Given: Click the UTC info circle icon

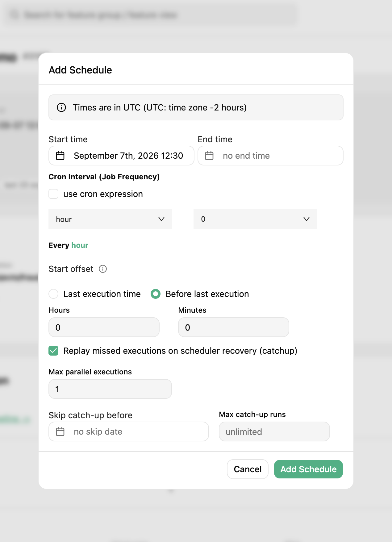Looking at the screenshot, I should pyautogui.click(x=61, y=107).
